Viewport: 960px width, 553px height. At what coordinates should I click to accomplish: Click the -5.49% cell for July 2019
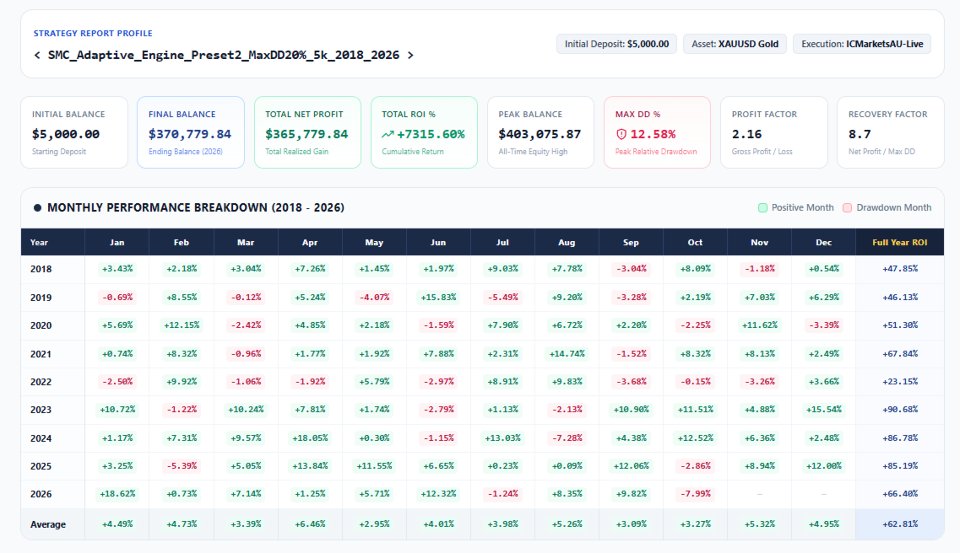[503, 297]
